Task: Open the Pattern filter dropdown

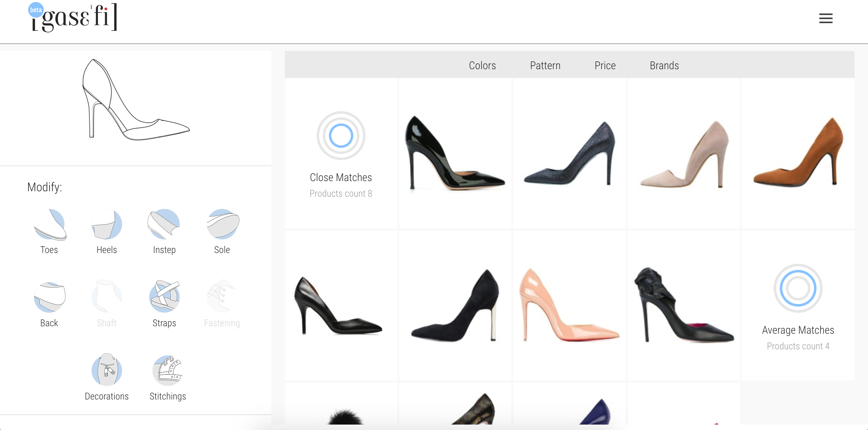Action: (545, 65)
